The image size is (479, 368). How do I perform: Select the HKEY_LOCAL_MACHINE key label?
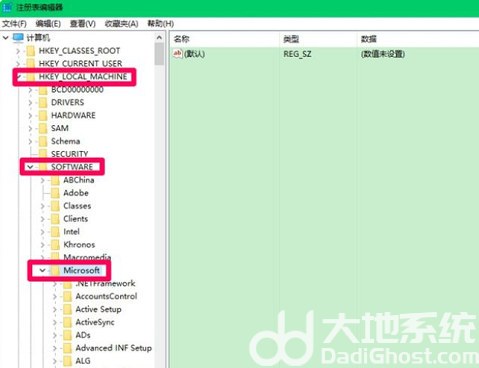point(83,77)
